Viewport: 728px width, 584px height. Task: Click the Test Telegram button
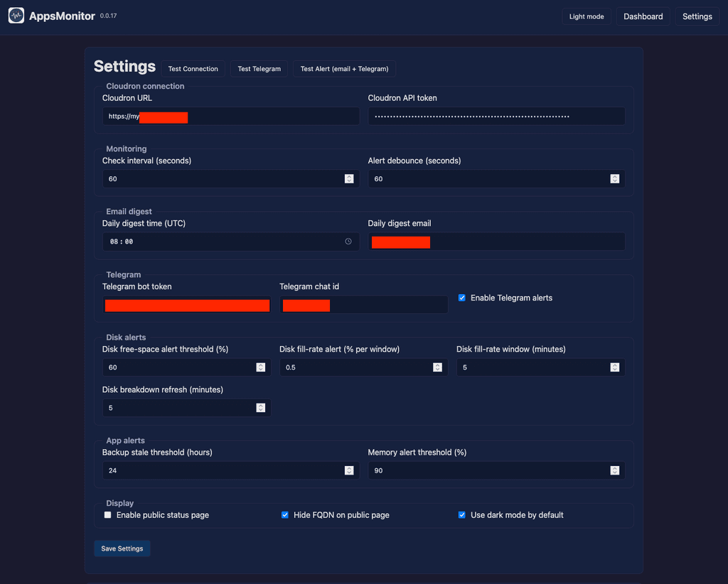pyautogui.click(x=259, y=69)
